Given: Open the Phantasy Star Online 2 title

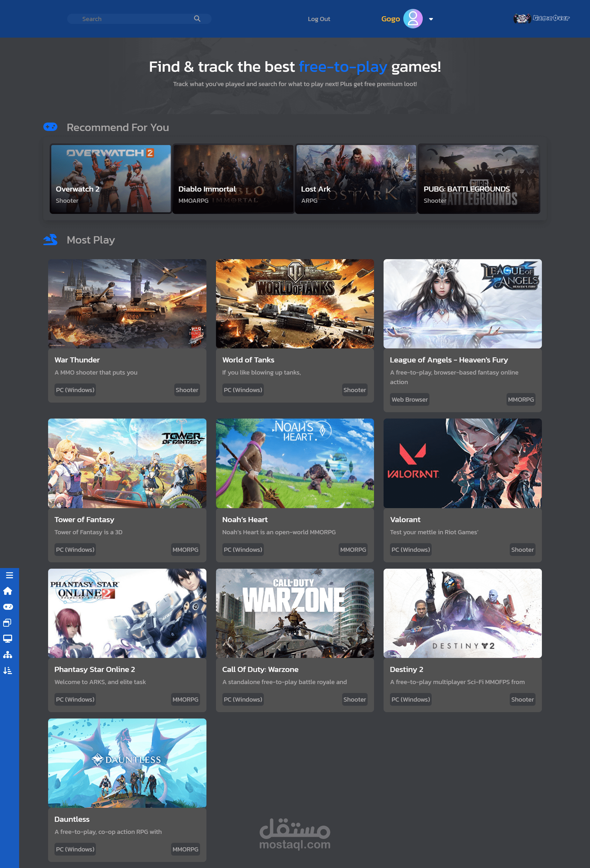Looking at the screenshot, I should click(x=94, y=669).
